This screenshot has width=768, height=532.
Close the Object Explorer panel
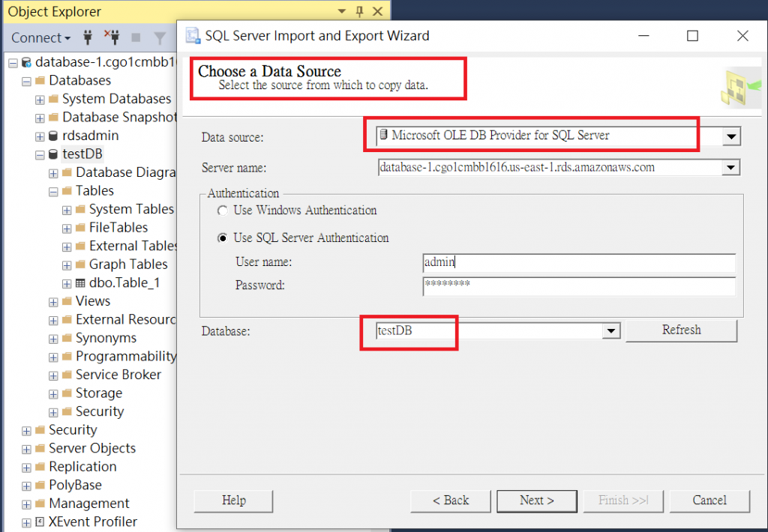coord(378,11)
